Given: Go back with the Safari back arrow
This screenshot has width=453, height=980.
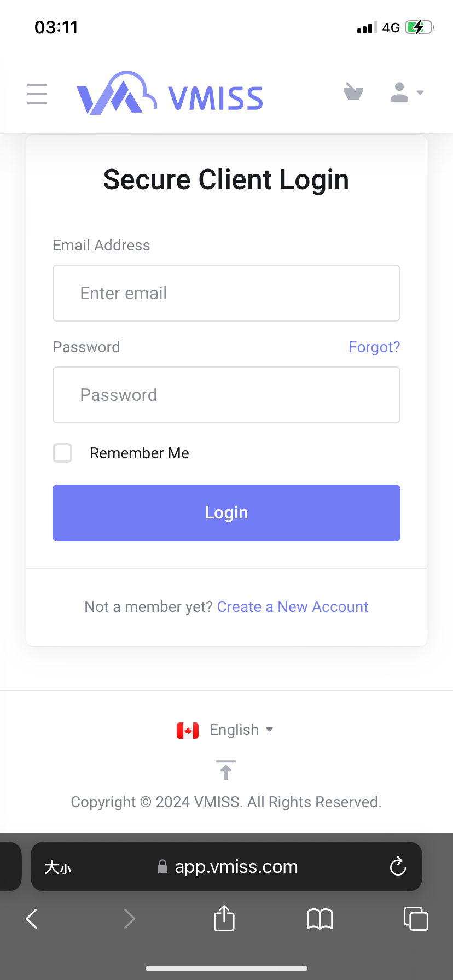Looking at the screenshot, I should coord(32,919).
